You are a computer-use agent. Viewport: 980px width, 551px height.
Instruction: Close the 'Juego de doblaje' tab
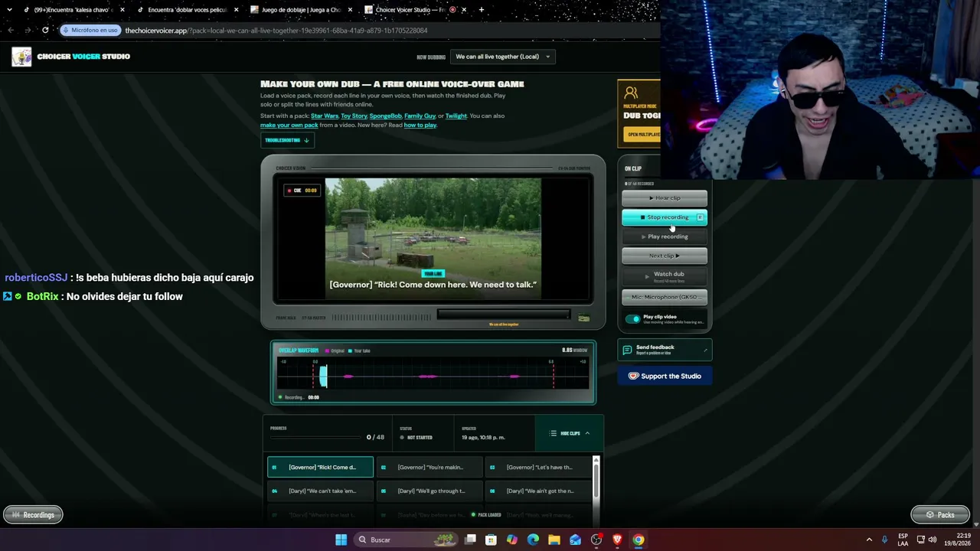[x=350, y=10]
